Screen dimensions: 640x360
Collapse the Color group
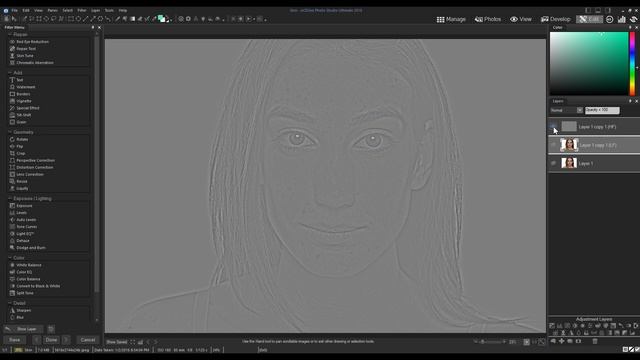[10, 258]
